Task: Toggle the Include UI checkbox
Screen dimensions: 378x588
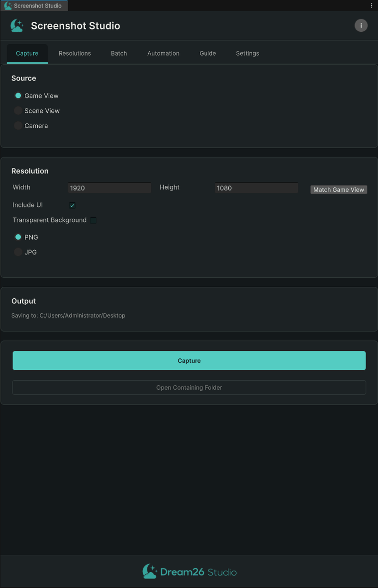Action: coord(73,205)
